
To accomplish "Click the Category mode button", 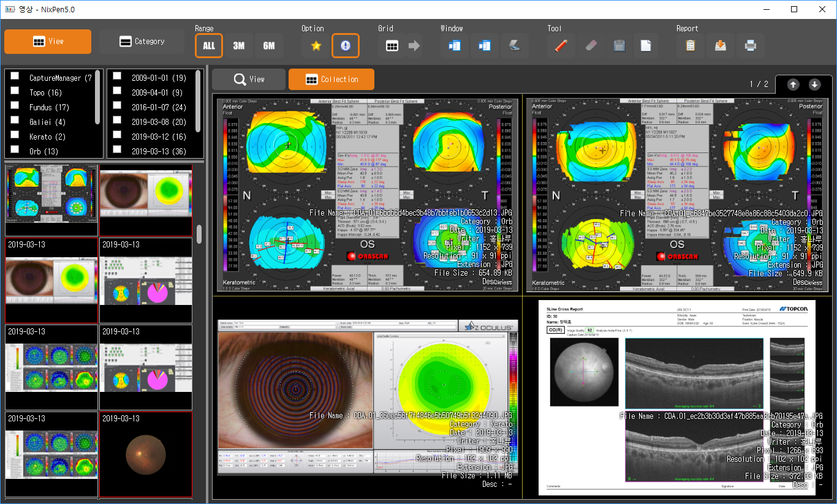I will click(x=142, y=42).
